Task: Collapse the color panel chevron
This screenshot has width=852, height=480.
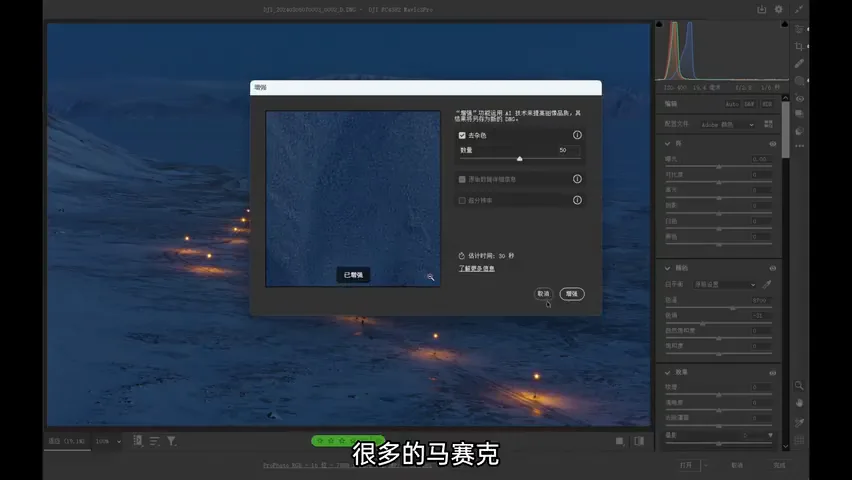Action: click(667, 268)
